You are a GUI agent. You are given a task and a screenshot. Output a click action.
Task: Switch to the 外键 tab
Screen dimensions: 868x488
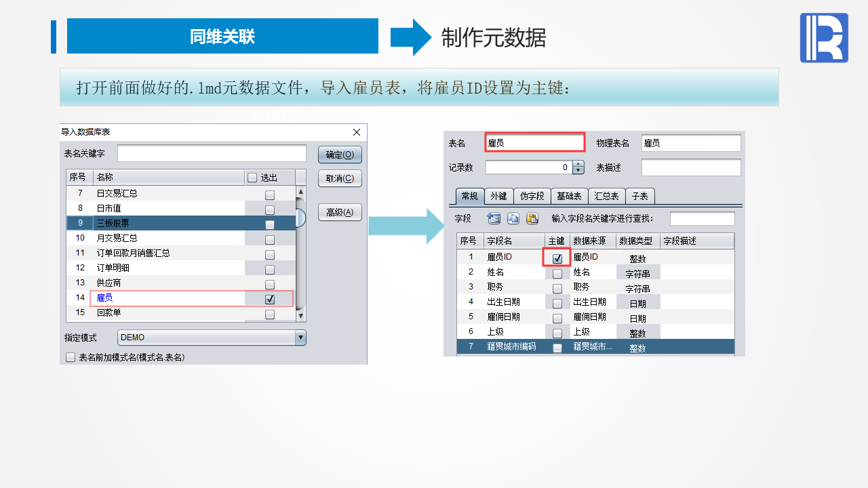tap(498, 196)
